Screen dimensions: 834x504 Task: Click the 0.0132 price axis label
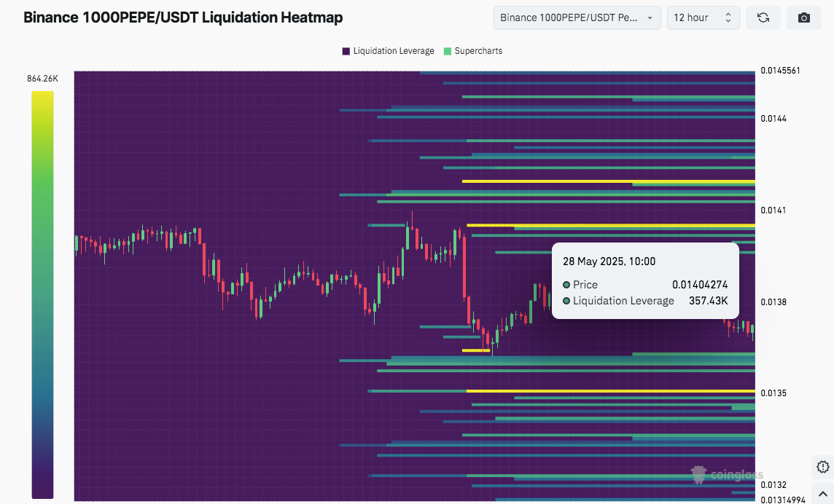(x=773, y=485)
